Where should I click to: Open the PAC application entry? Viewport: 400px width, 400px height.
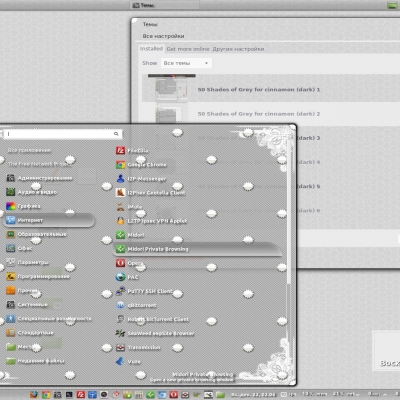(x=127, y=277)
